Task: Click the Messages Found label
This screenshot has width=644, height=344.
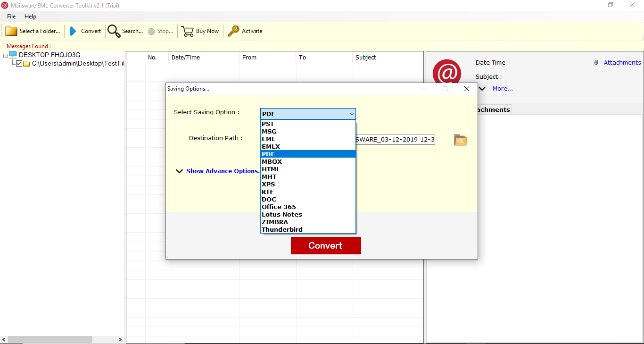Action: tap(29, 46)
